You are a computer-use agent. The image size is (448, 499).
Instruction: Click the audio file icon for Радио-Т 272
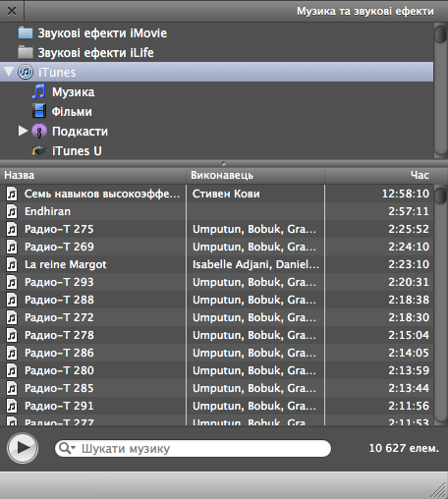click(12, 317)
